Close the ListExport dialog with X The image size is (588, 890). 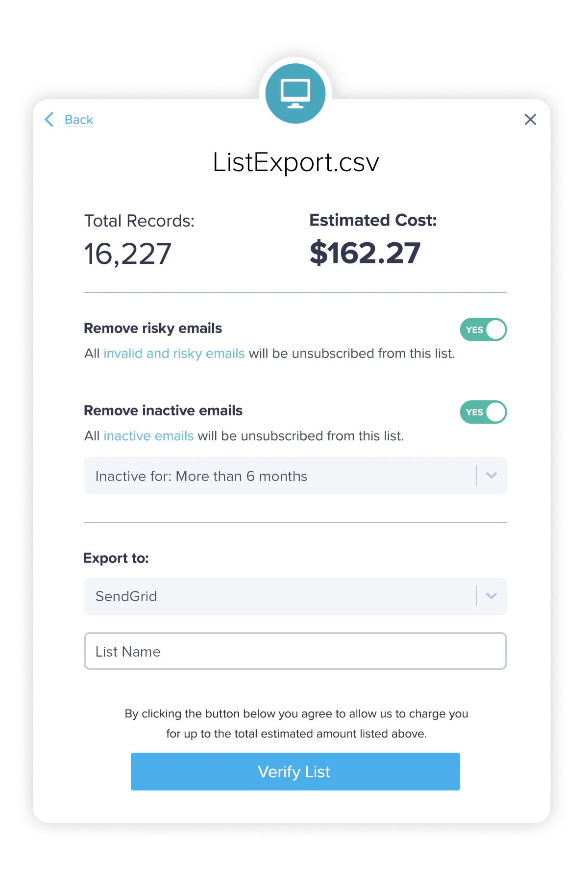[530, 119]
